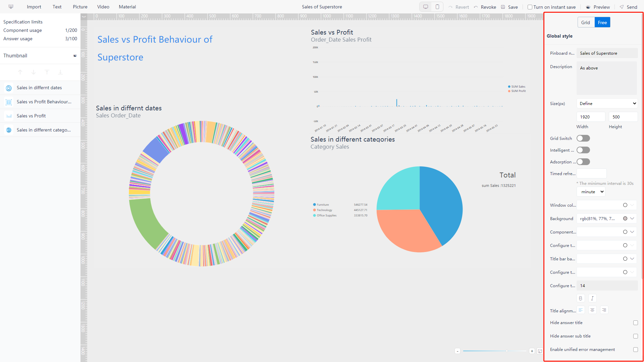Save the pinboard
This screenshot has width=644, height=362.
click(x=509, y=7)
